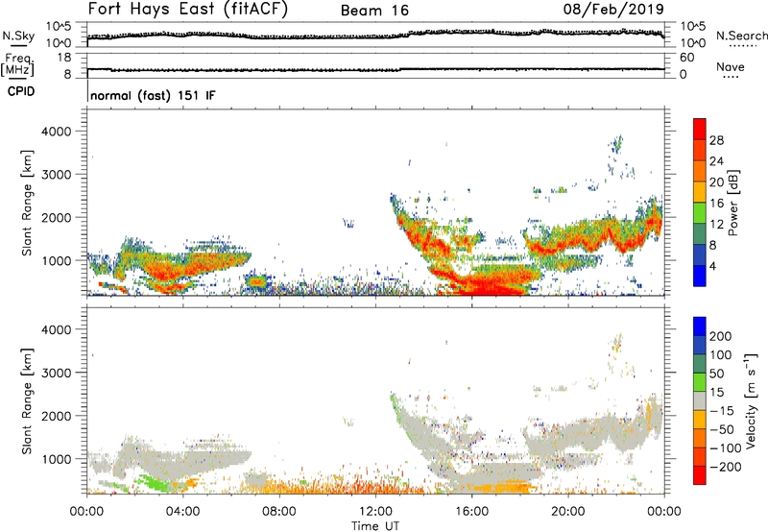
Task: Click the '28' value on power scale
Action: pos(716,140)
